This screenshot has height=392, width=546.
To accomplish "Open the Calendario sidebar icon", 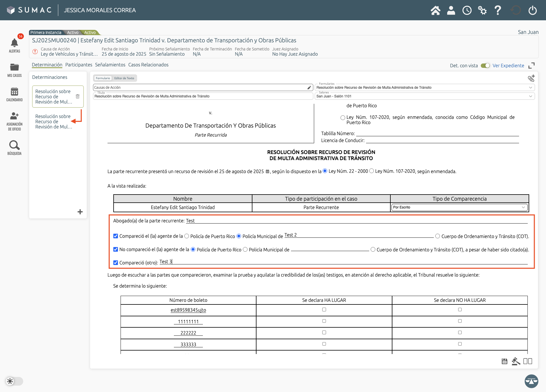I will (14, 92).
